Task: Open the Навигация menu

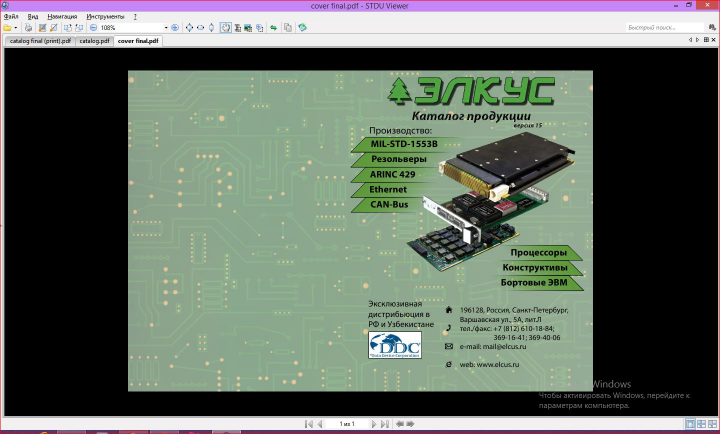Action: [62, 17]
